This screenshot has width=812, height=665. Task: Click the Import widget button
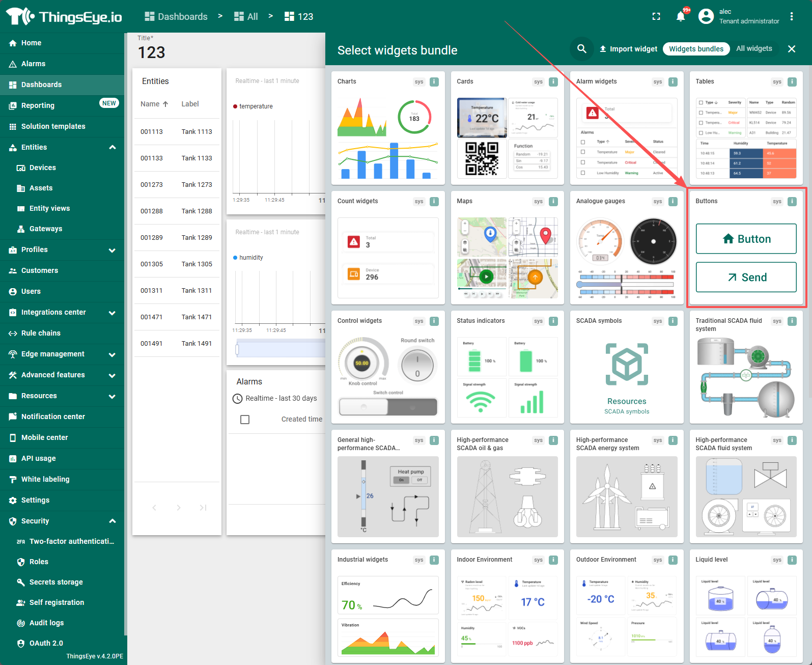pos(628,49)
